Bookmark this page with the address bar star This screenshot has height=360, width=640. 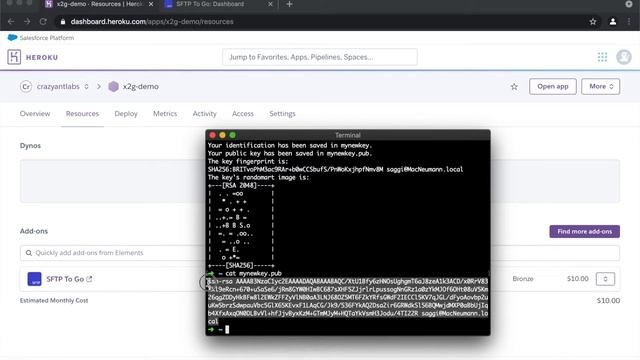coord(593,22)
